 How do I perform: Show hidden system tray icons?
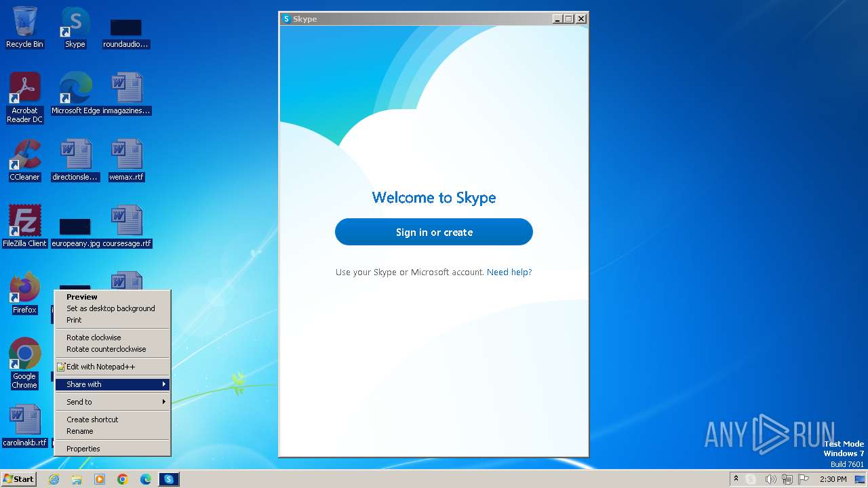pyautogui.click(x=736, y=479)
